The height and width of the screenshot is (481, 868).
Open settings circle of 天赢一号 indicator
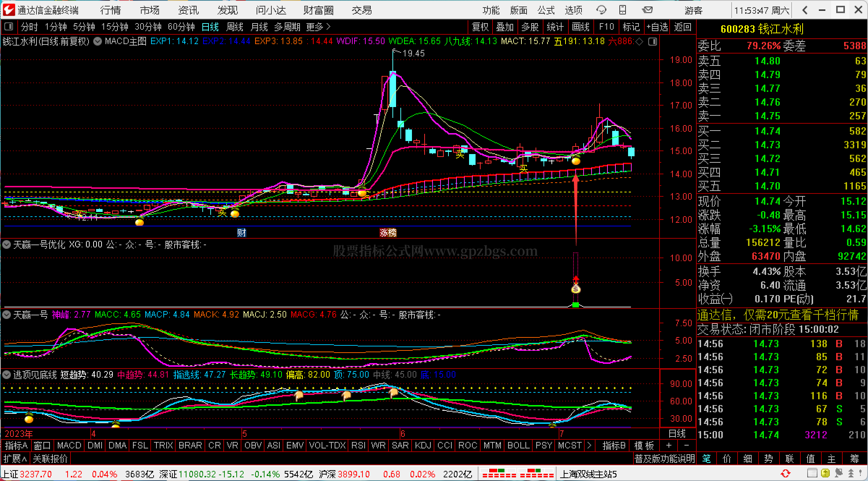pyautogui.click(x=7, y=315)
